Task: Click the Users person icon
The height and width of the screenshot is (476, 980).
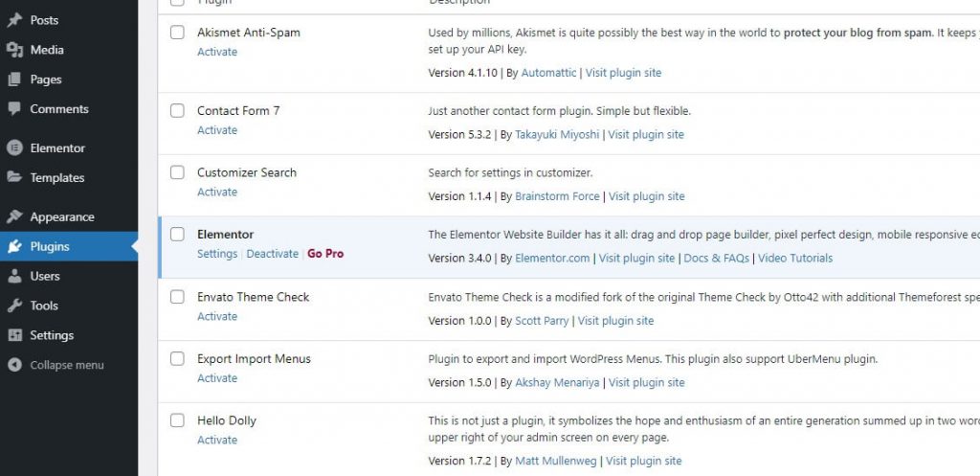Action: [14, 276]
